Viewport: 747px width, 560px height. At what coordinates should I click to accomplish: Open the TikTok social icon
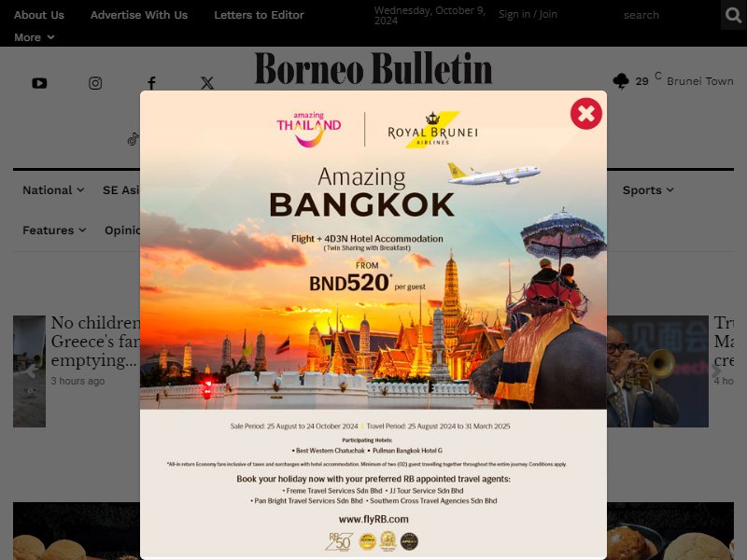133,139
